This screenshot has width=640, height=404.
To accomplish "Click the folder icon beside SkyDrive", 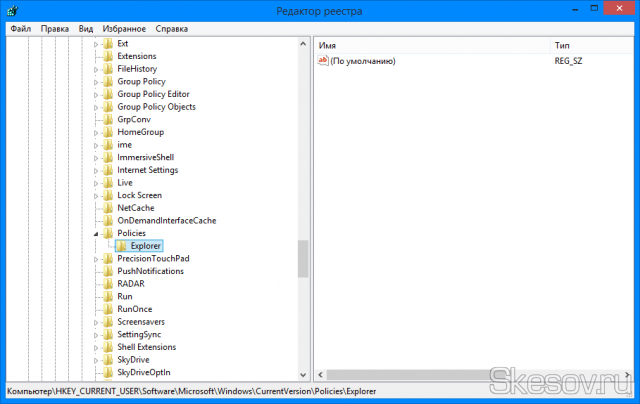I will [x=108, y=359].
